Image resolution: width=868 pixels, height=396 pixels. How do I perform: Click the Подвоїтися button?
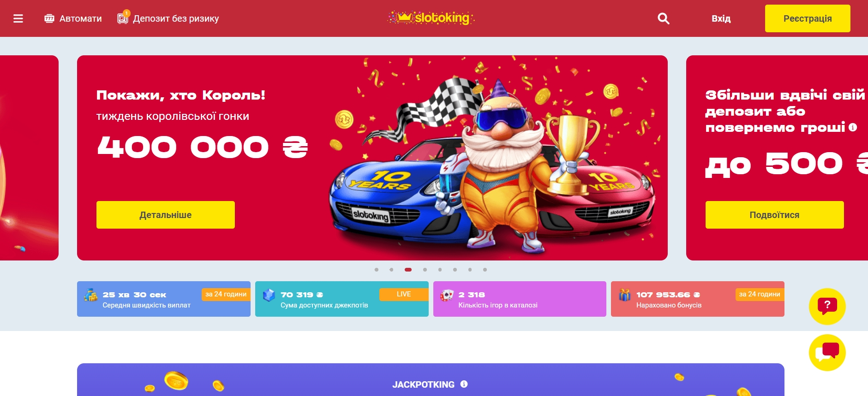coord(774,215)
